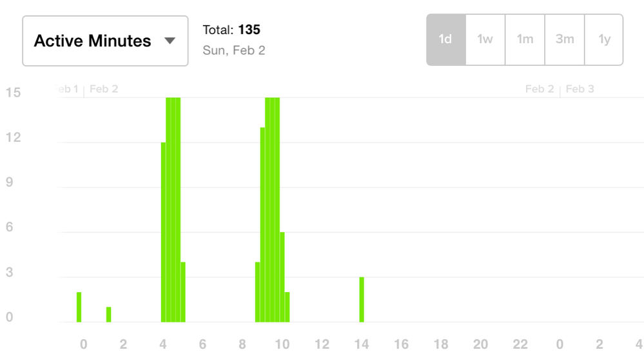Click the Feb 1 date marker on chart
Image resolution: width=644 pixels, height=363 pixels.
pos(66,89)
